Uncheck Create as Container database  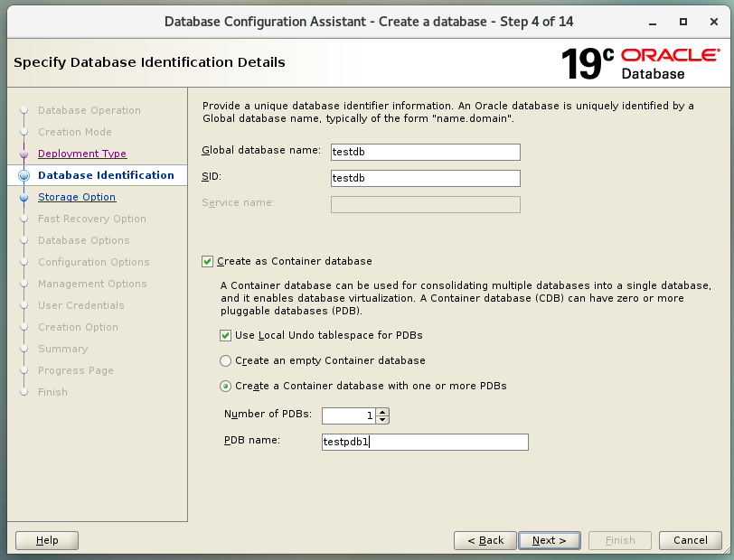pos(208,261)
